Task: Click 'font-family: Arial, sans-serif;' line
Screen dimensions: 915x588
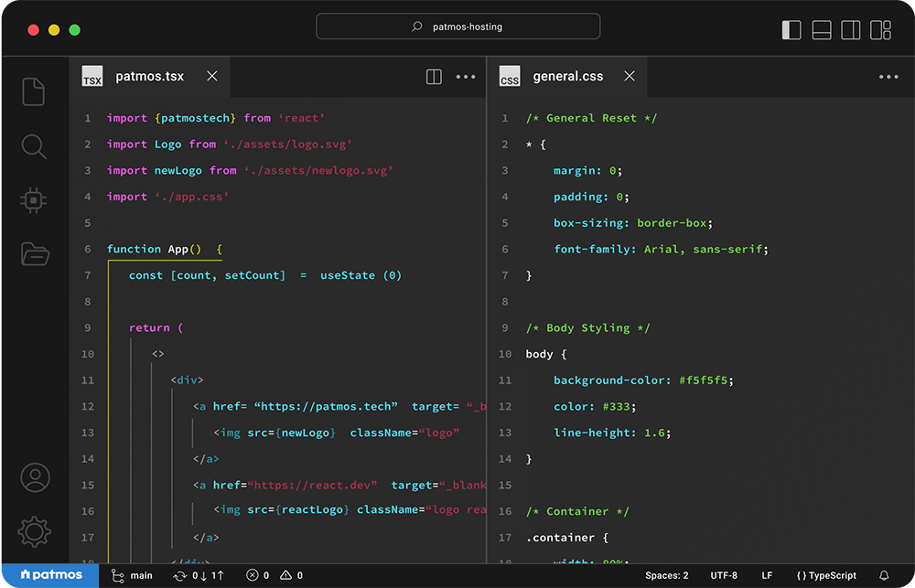Action: pos(662,249)
